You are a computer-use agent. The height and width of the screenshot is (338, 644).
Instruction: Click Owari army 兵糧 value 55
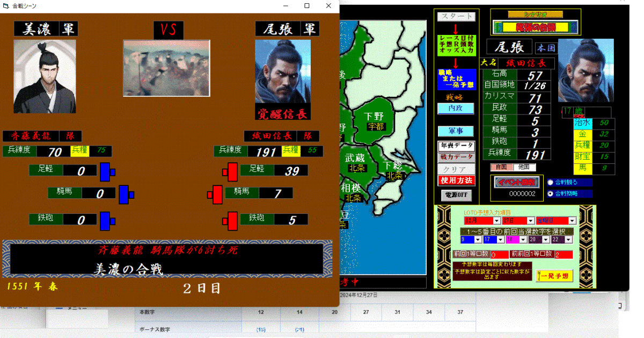[x=311, y=150]
